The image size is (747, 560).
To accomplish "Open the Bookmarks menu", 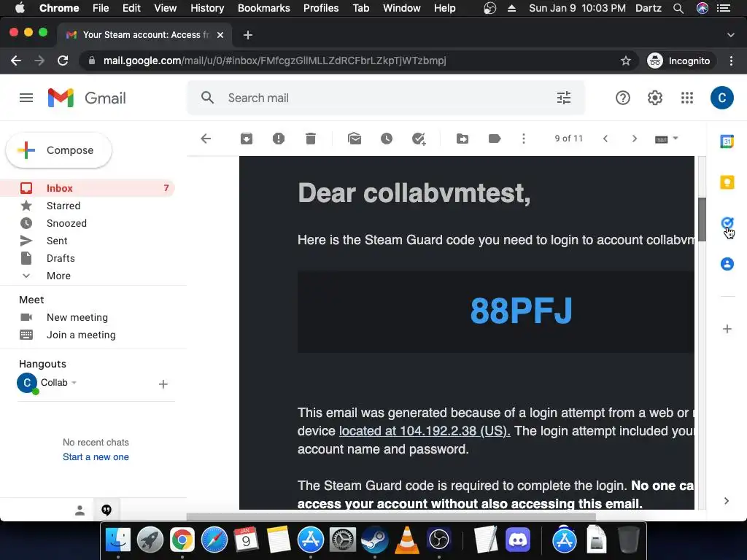I will coord(264,8).
